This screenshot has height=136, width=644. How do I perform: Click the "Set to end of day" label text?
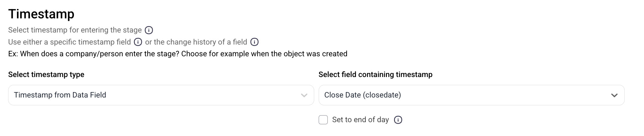click(x=360, y=120)
